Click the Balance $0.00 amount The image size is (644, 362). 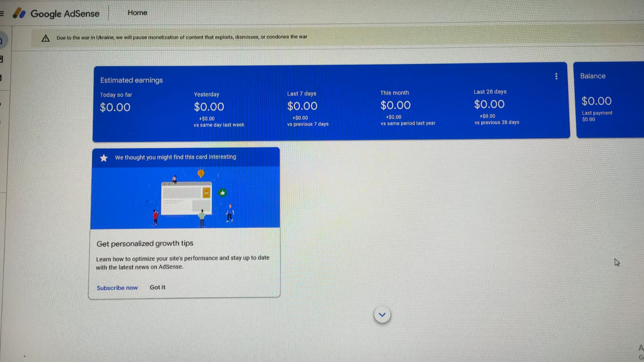coord(596,101)
